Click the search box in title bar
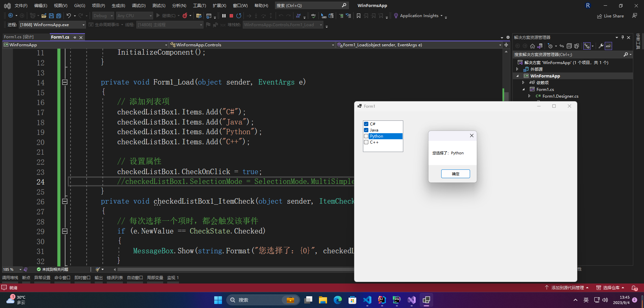This screenshot has height=308, width=644. point(312,6)
